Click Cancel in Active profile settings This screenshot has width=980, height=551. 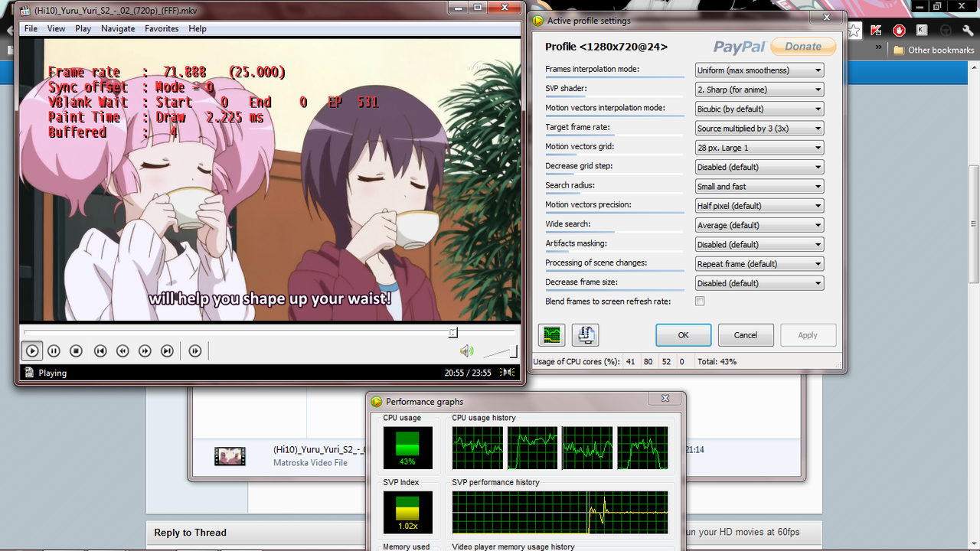746,335
